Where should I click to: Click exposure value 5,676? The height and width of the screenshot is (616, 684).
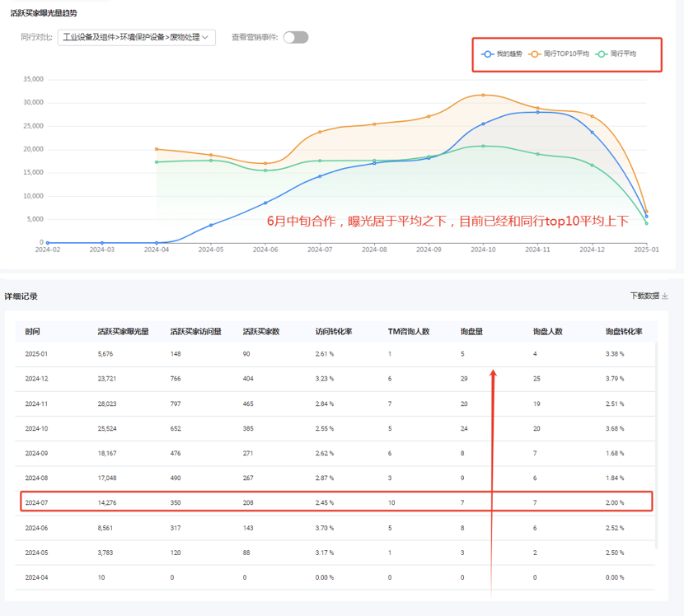(105, 354)
